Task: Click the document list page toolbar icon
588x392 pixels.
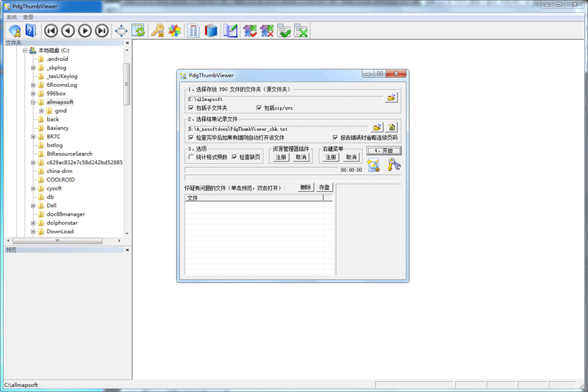Action: coord(193,31)
